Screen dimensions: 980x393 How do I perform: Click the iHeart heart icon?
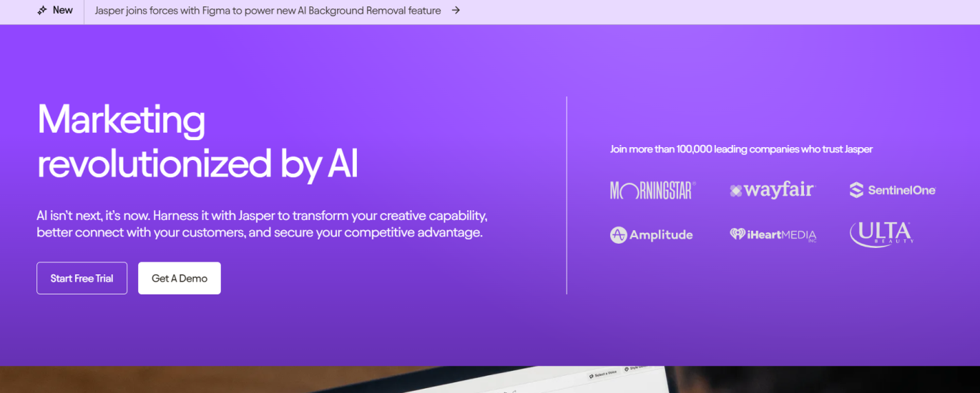[x=737, y=234]
